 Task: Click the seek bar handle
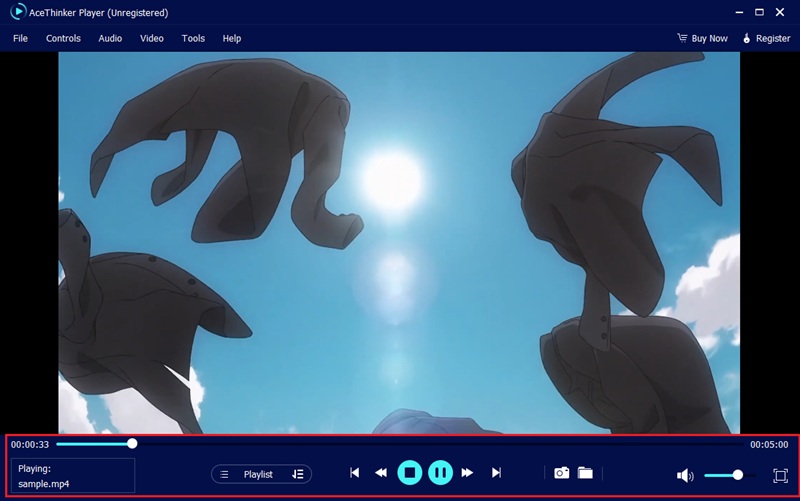coord(132,444)
